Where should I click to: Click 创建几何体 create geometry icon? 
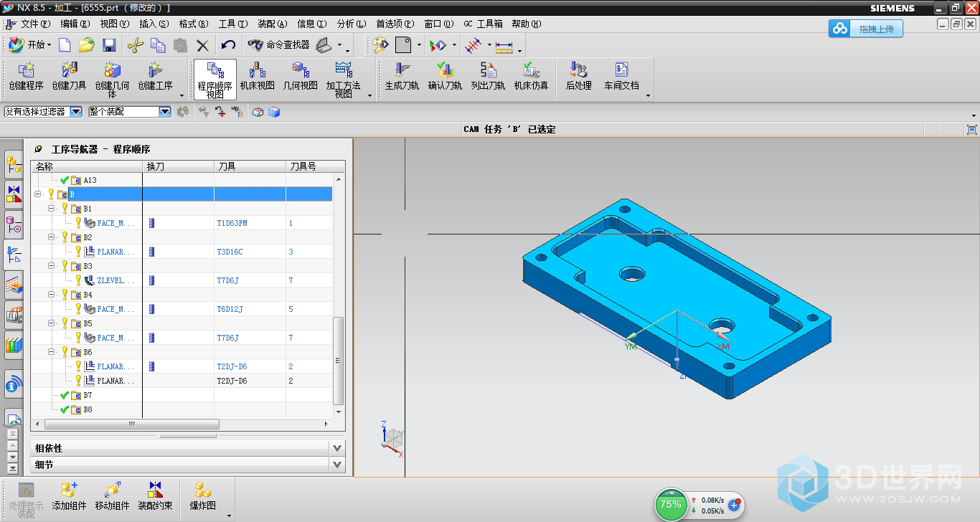[x=113, y=79]
